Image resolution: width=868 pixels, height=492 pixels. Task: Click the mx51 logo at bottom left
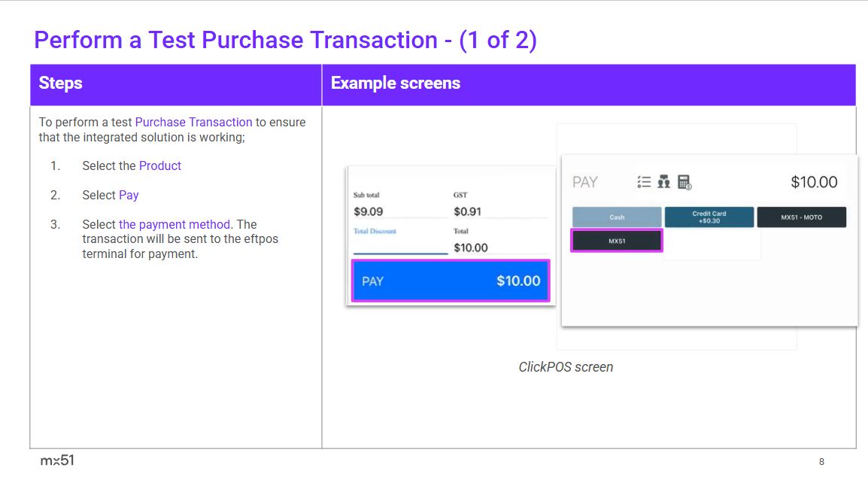tap(57, 460)
